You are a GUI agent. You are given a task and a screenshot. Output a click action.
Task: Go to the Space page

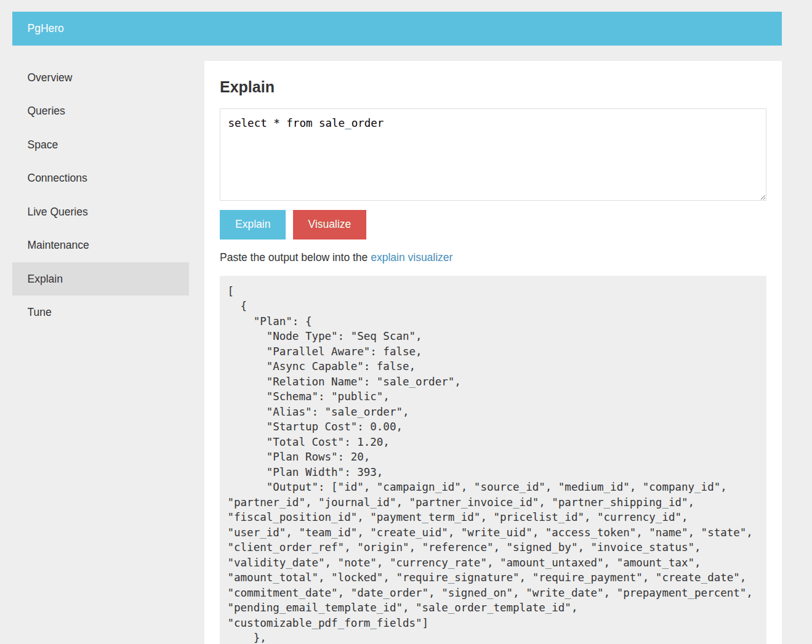click(x=42, y=145)
